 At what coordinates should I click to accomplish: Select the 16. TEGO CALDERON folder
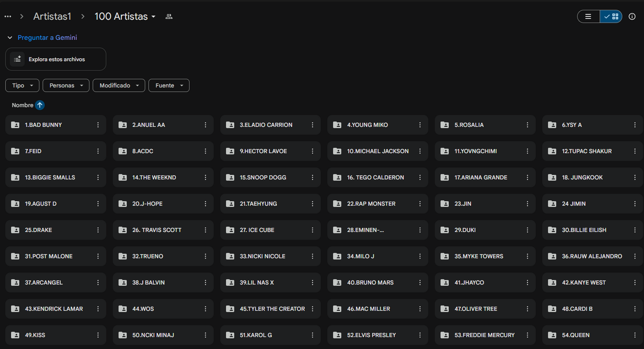378,178
